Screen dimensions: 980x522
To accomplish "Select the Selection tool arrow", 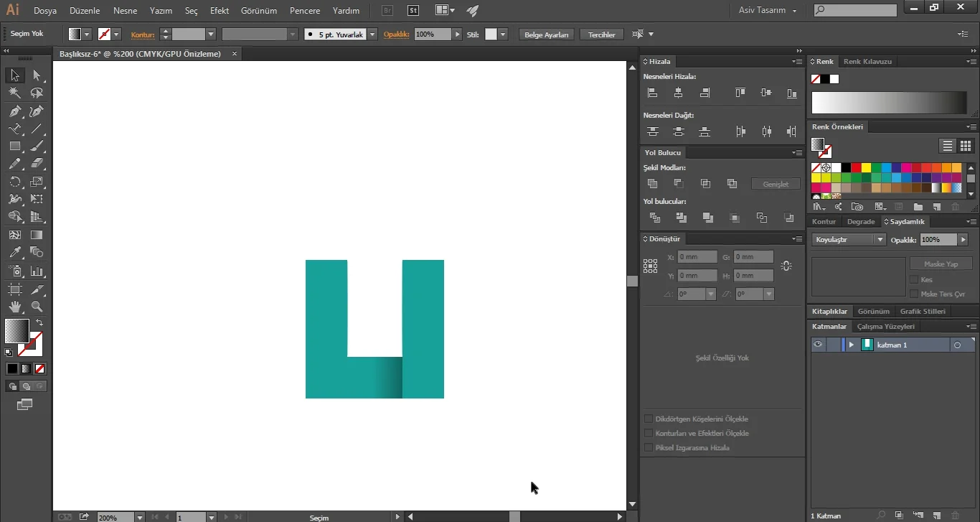I will point(14,75).
